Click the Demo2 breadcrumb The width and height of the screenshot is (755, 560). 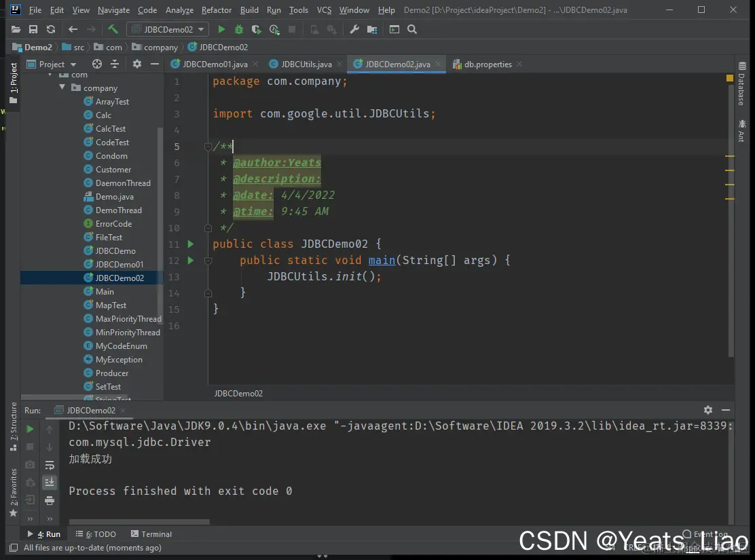(33, 48)
